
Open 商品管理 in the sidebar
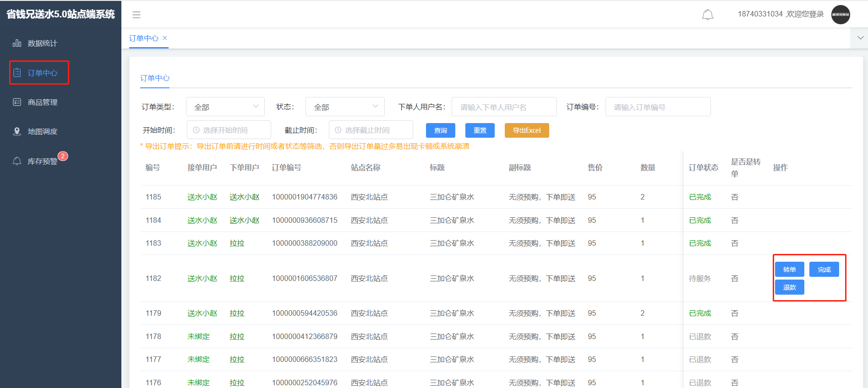tap(42, 102)
